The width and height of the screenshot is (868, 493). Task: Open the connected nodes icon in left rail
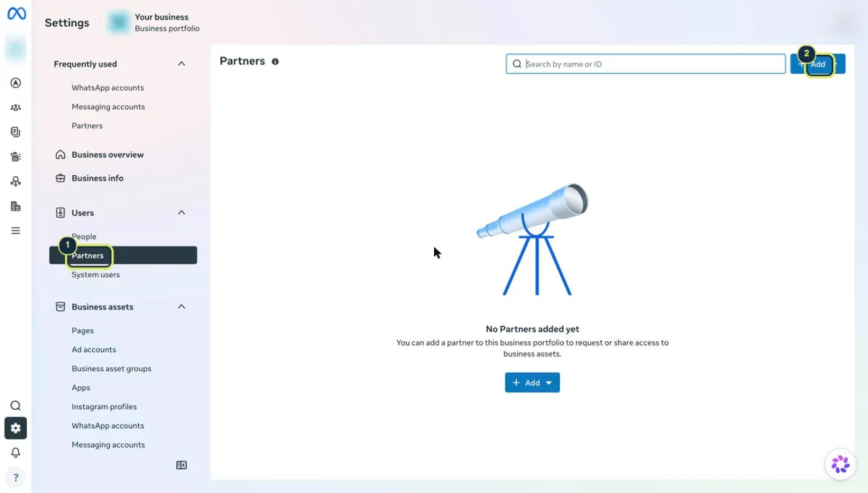pyautogui.click(x=16, y=181)
